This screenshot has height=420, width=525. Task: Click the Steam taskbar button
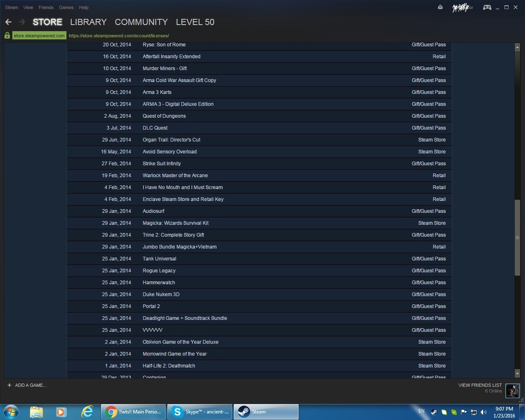pos(266,412)
